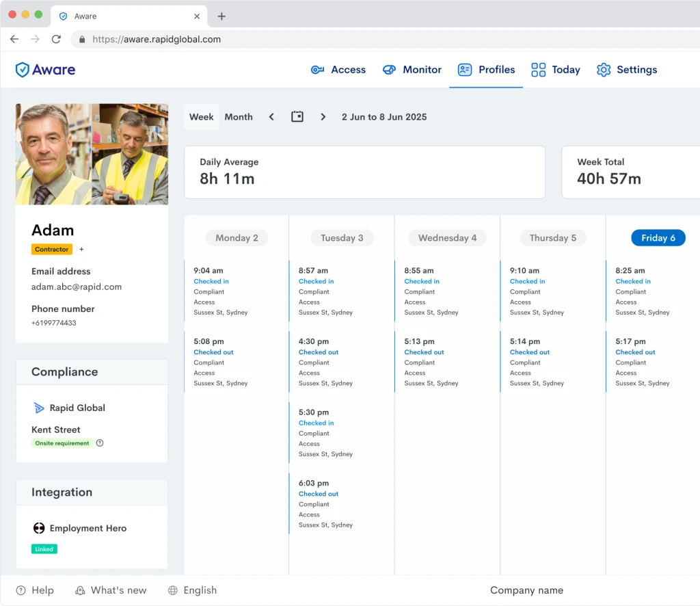
Task: Select the Friday 6 day pill
Action: (658, 238)
